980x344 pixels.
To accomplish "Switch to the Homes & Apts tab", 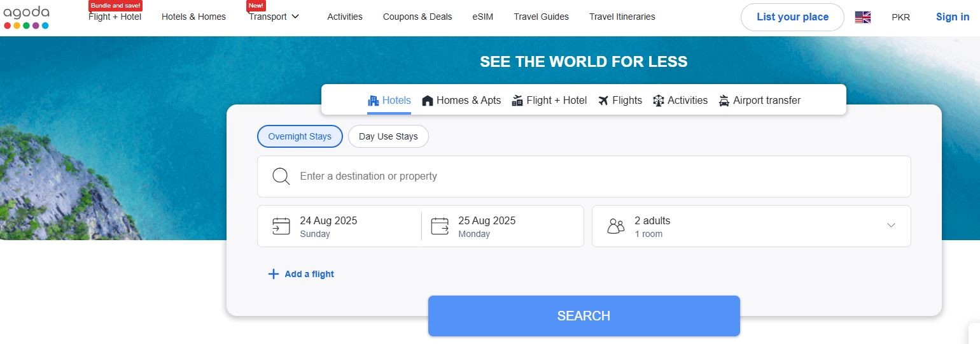I will point(461,101).
